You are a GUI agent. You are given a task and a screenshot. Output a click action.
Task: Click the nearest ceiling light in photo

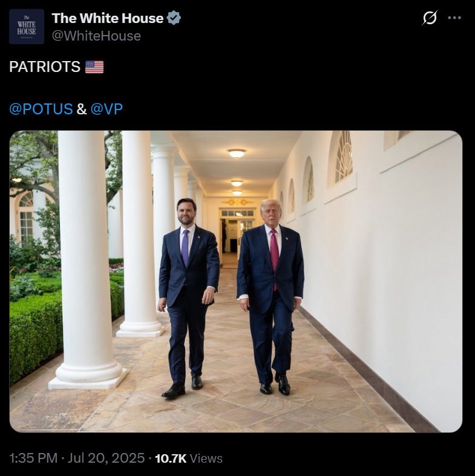tap(237, 153)
